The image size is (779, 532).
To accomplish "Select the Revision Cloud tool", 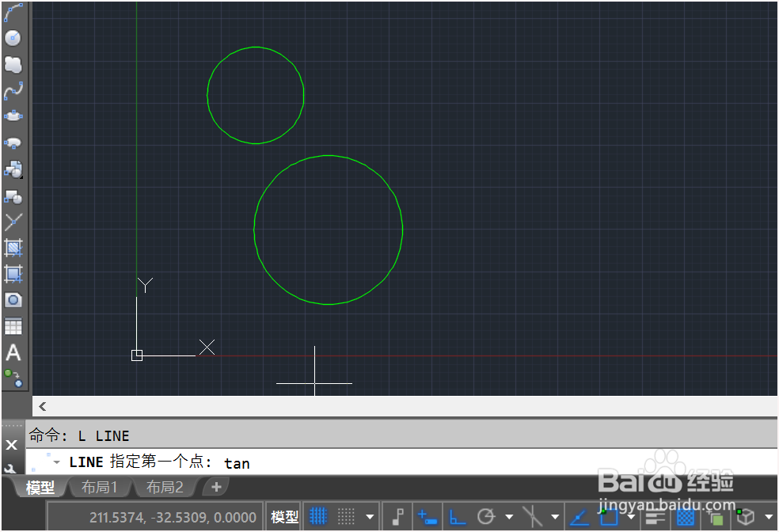I will [13, 65].
